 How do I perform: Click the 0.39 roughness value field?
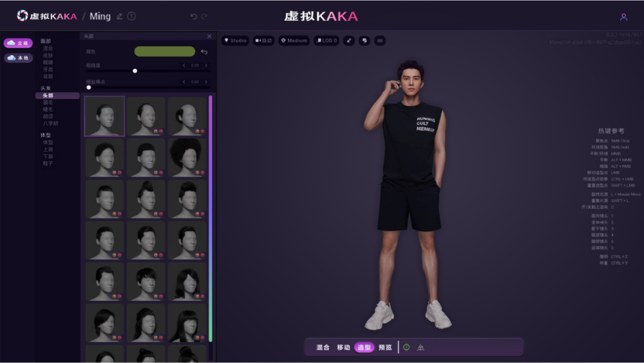pyautogui.click(x=194, y=66)
